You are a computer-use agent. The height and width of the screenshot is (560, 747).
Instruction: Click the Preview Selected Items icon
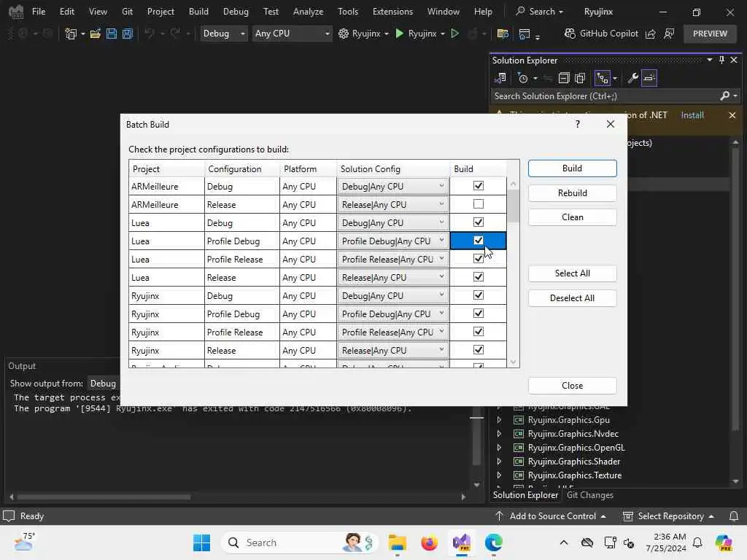click(x=649, y=77)
